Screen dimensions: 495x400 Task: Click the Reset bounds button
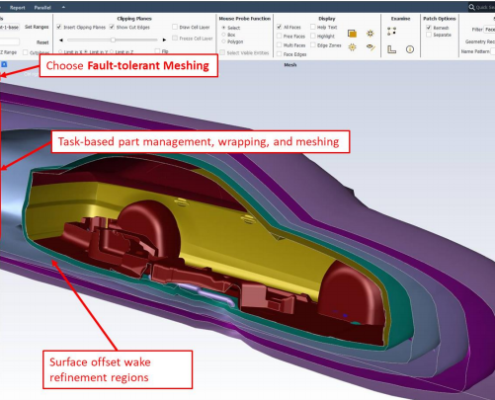(x=43, y=42)
